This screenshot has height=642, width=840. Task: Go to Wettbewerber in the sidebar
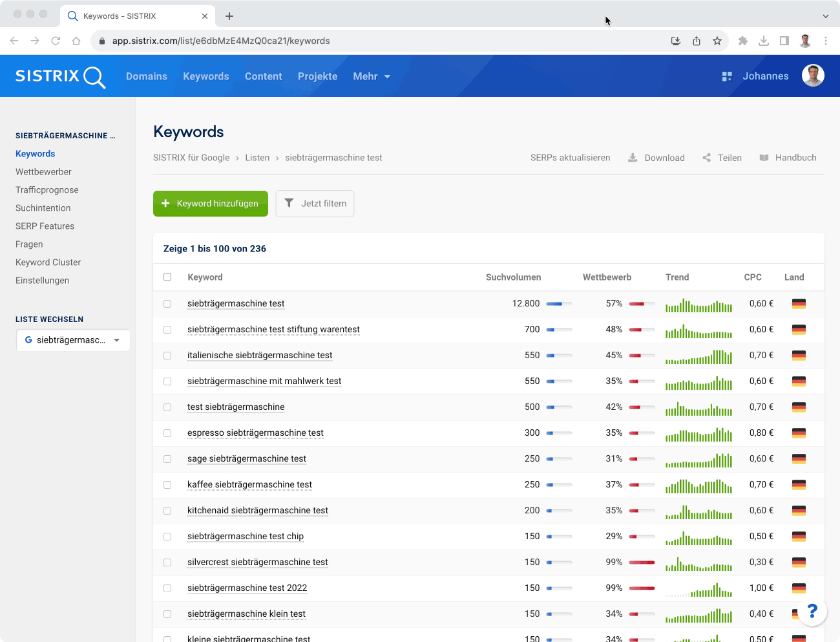43,172
